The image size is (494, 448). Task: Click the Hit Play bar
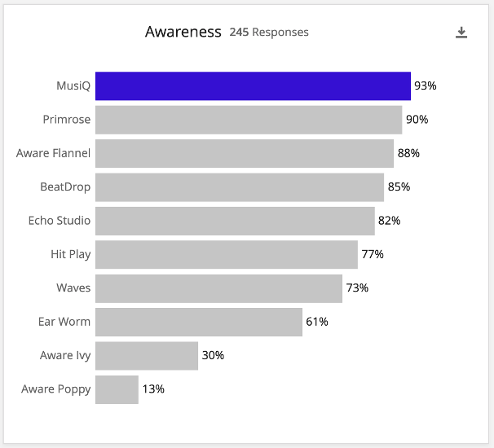pyautogui.click(x=227, y=254)
